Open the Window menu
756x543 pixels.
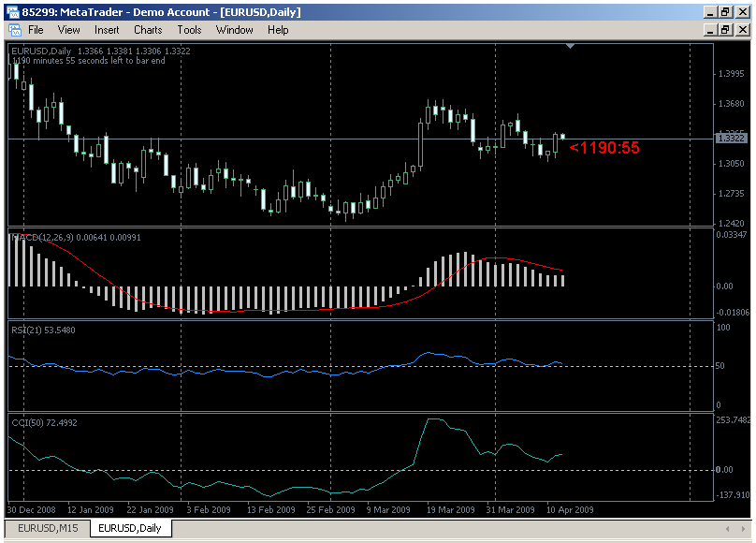click(234, 29)
